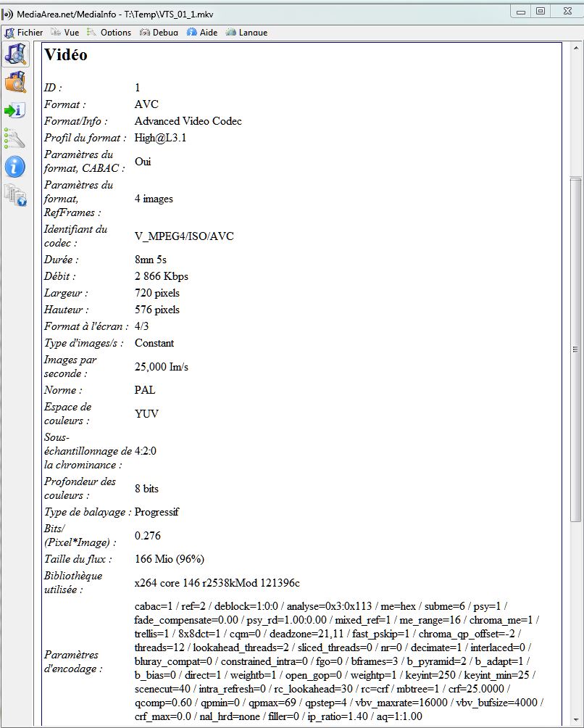Viewport: 584px width, 728px height.
Task: Click the aspect ratio value '4/3'
Action: pyautogui.click(x=142, y=326)
